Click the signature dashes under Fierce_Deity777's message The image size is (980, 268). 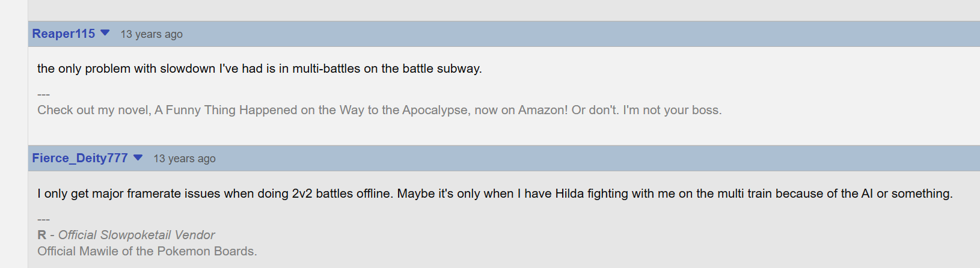(43, 219)
